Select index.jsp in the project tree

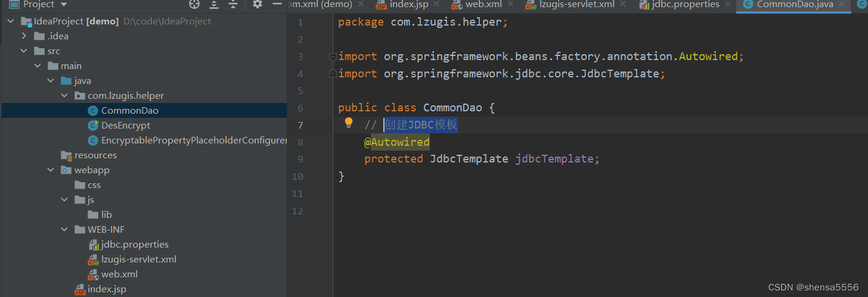point(144,289)
